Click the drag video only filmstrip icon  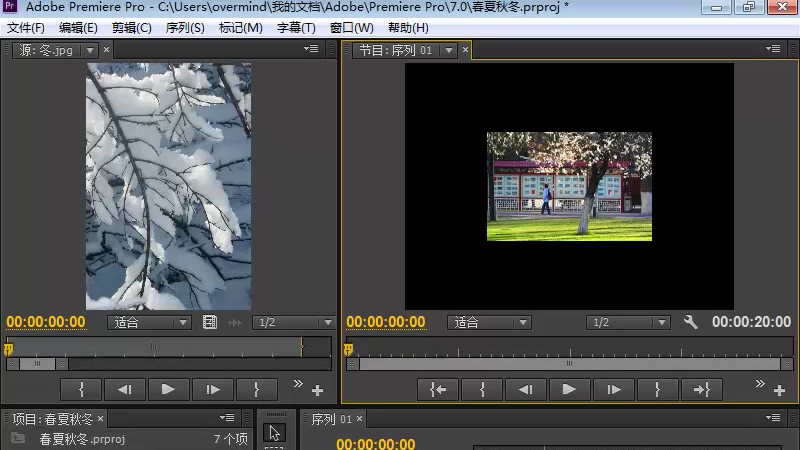tap(210, 322)
